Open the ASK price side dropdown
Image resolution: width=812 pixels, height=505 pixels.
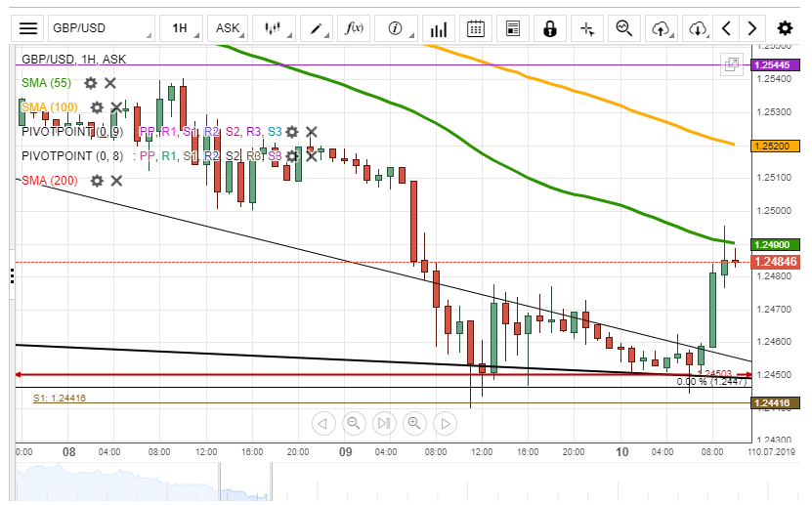click(228, 28)
